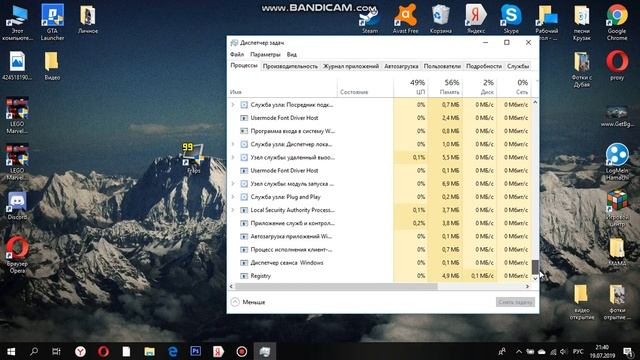Switch to Автозагрузка tab
This screenshot has width=640, height=360.
[401, 66]
